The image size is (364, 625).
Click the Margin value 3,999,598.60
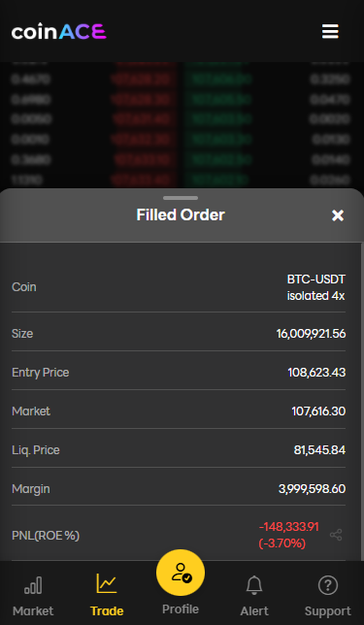click(312, 489)
